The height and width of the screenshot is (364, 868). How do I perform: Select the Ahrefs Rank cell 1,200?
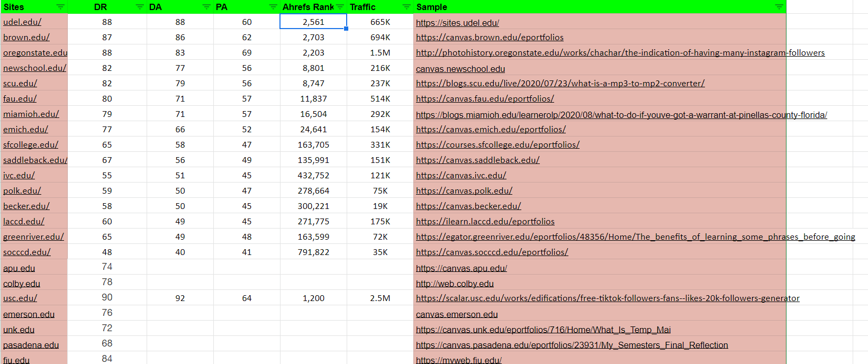[313, 298]
